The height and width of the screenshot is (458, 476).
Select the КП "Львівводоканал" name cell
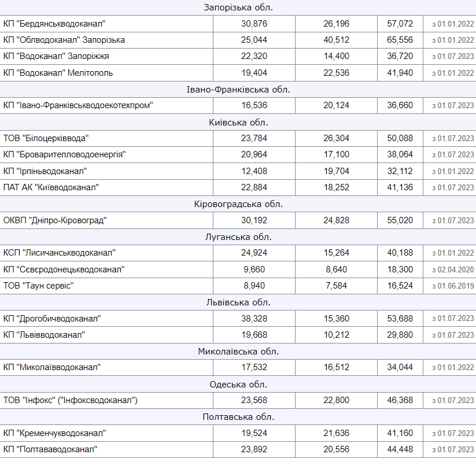click(44, 335)
